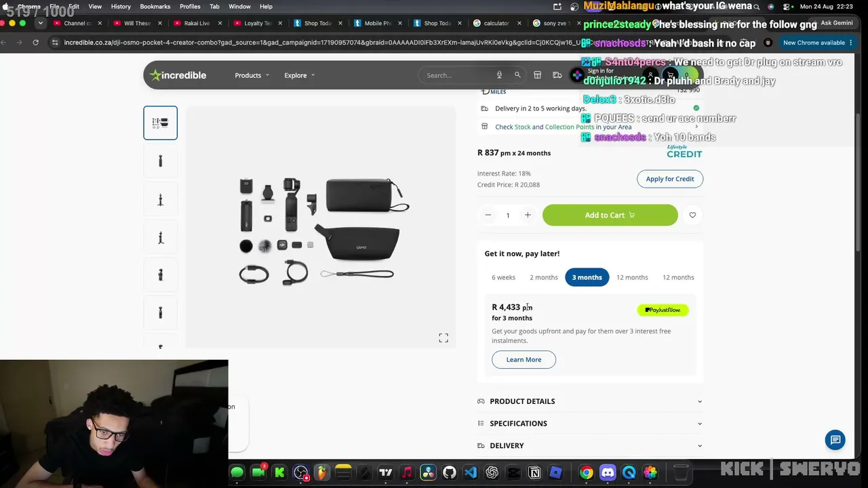Open the store locator icon in header

click(537, 75)
